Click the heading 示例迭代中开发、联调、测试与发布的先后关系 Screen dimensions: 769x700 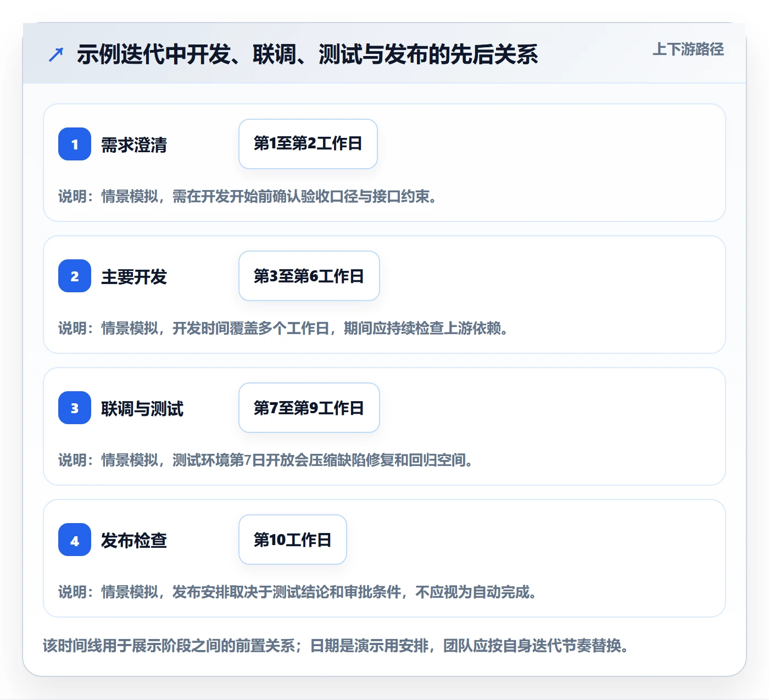[308, 54]
